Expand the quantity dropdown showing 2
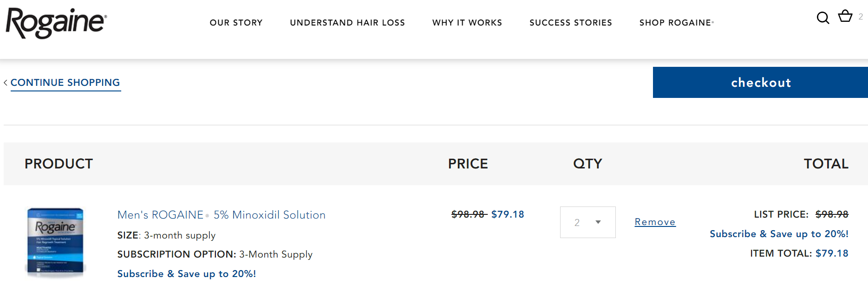 (x=587, y=222)
